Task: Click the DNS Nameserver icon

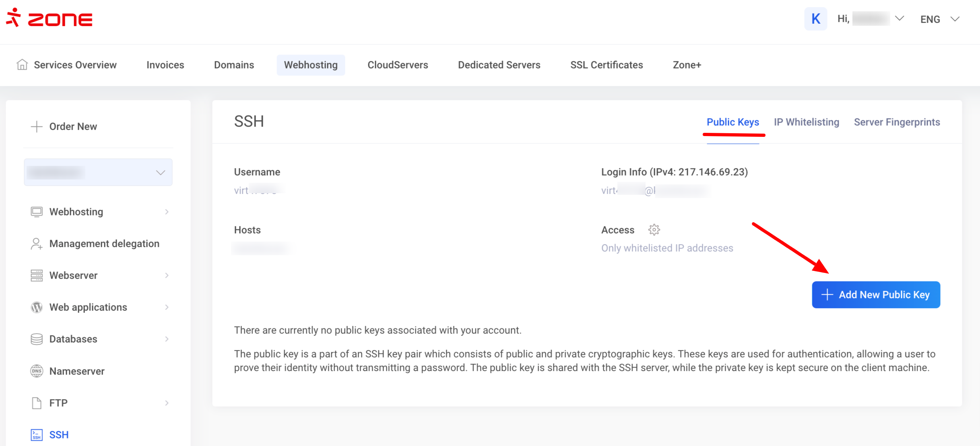Action: pos(37,371)
